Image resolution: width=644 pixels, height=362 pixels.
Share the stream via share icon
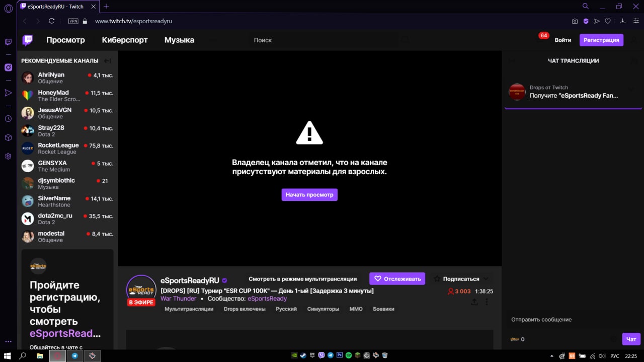tap(474, 302)
